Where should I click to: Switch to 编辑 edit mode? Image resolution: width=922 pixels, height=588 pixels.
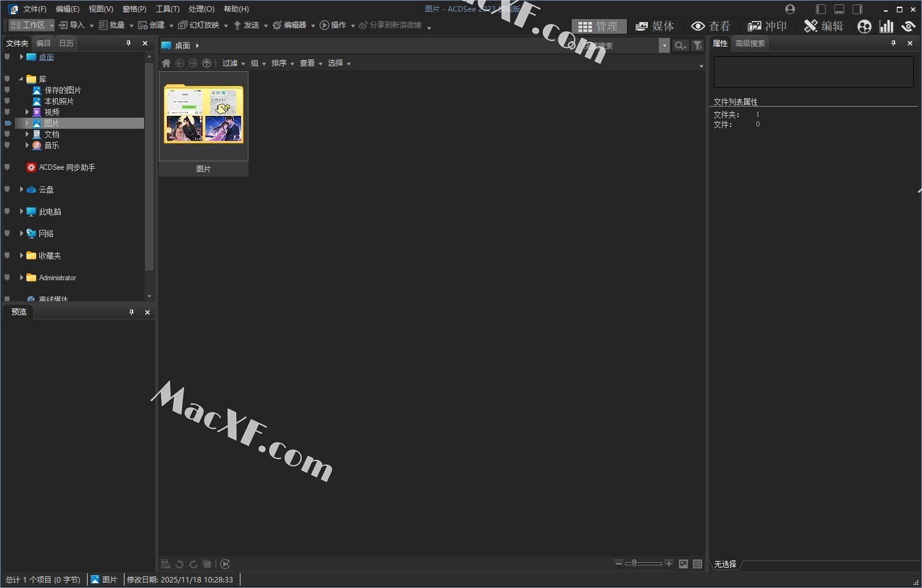[x=823, y=26]
